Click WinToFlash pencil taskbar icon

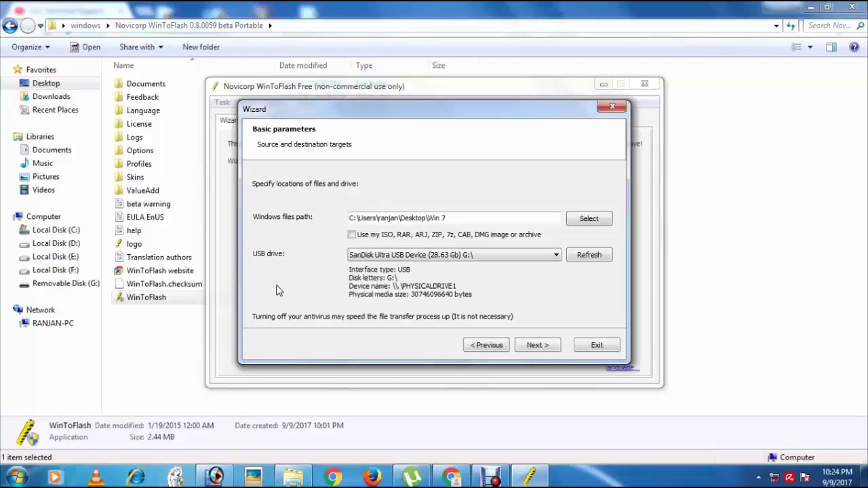[x=529, y=476]
